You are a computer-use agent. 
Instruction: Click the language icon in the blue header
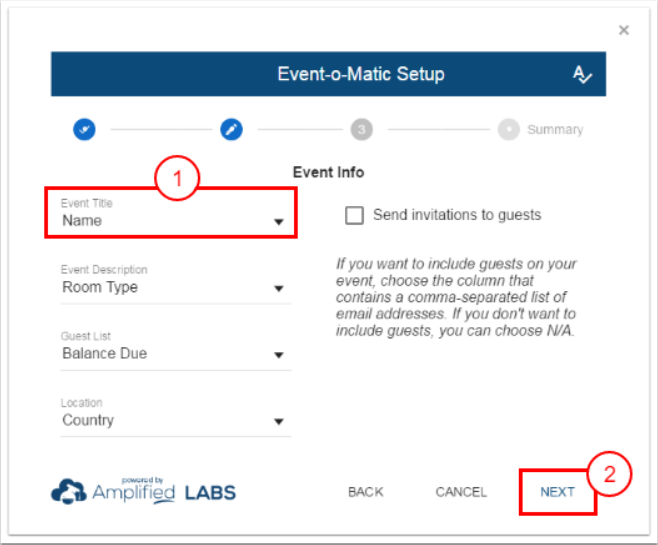(582, 75)
